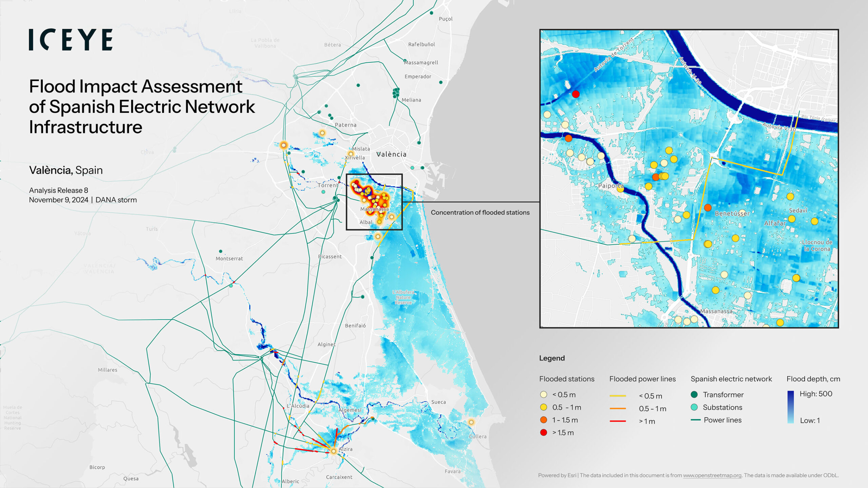This screenshot has width=868, height=488.
Task: Click the ICEYE logo
Action: [71, 40]
